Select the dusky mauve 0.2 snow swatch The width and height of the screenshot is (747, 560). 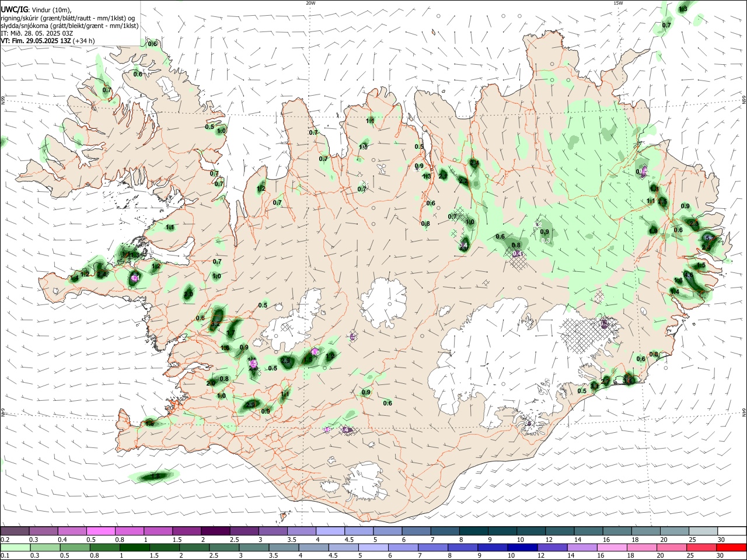tap(15, 531)
